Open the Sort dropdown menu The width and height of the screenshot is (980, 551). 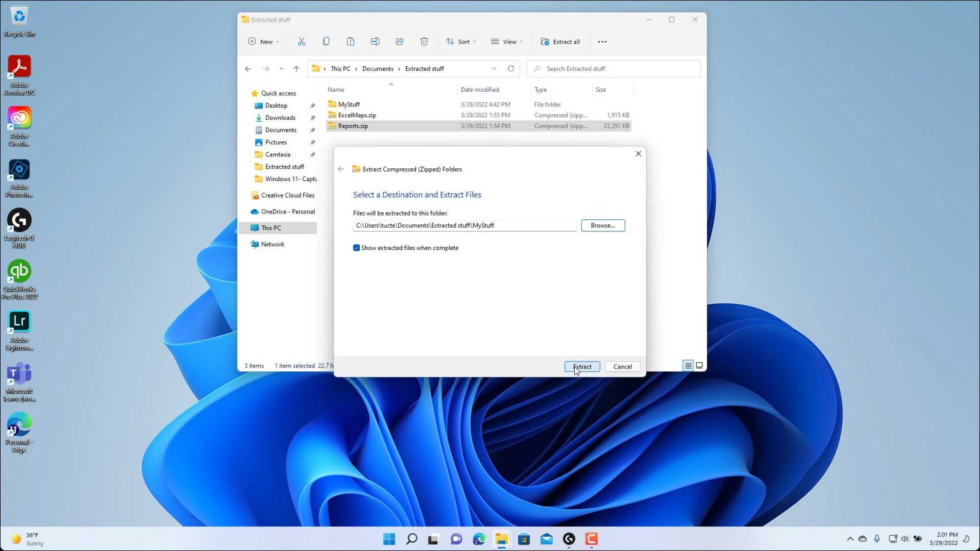(461, 41)
